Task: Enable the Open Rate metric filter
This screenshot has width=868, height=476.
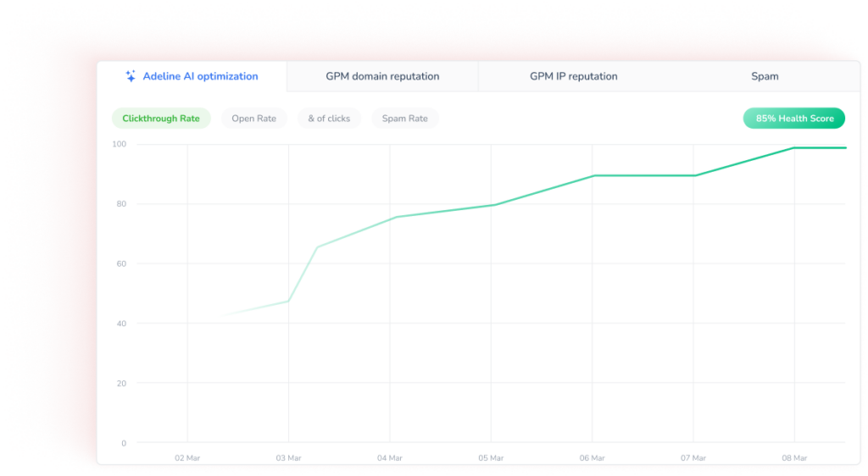Action: click(253, 119)
